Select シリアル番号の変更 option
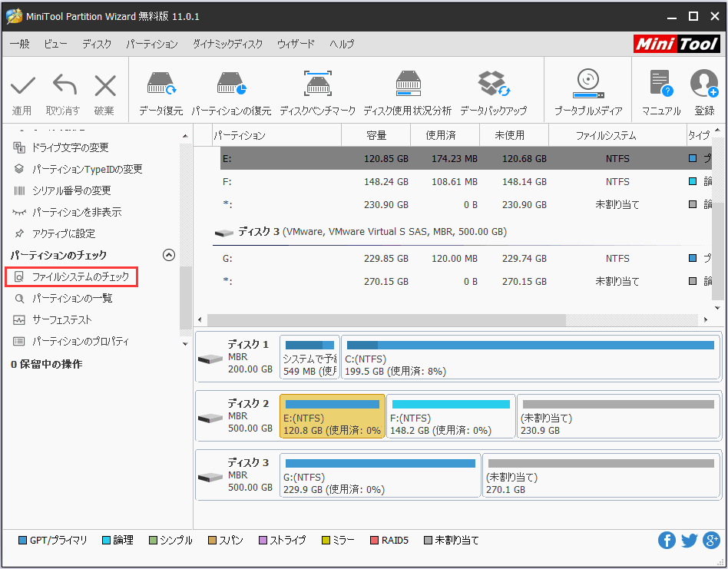The height and width of the screenshot is (569, 728). tap(62, 190)
